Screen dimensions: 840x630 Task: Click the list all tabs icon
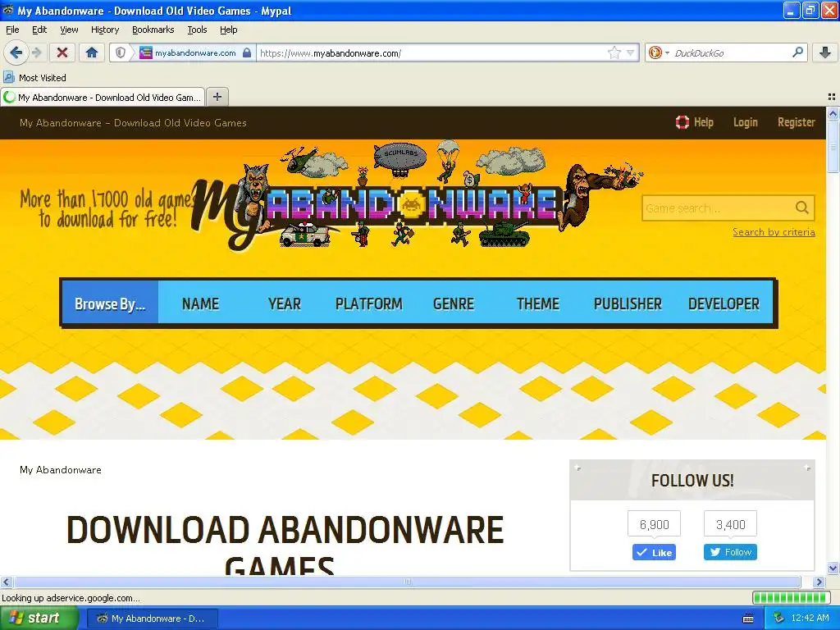pyautogui.click(x=832, y=97)
